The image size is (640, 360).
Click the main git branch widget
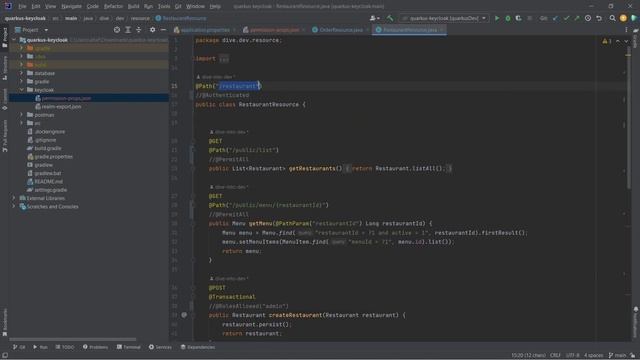(617, 355)
